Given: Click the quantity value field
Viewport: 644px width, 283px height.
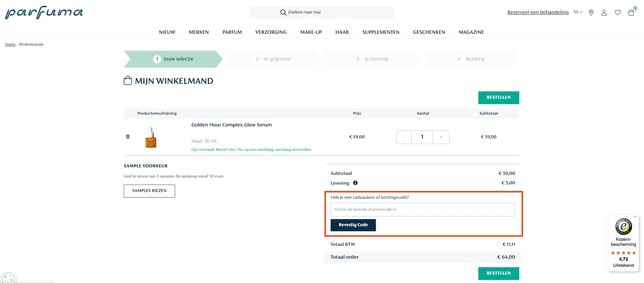Looking at the screenshot, I should pyautogui.click(x=422, y=137).
